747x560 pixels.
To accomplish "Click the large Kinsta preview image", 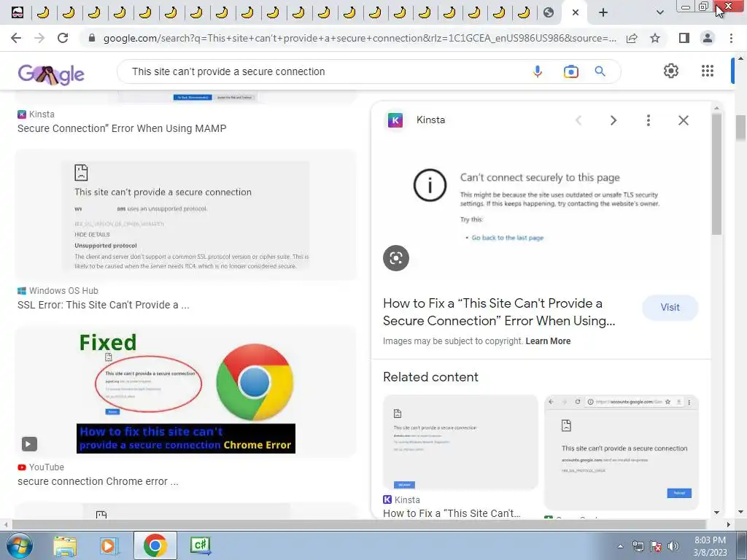I will (541, 209).
